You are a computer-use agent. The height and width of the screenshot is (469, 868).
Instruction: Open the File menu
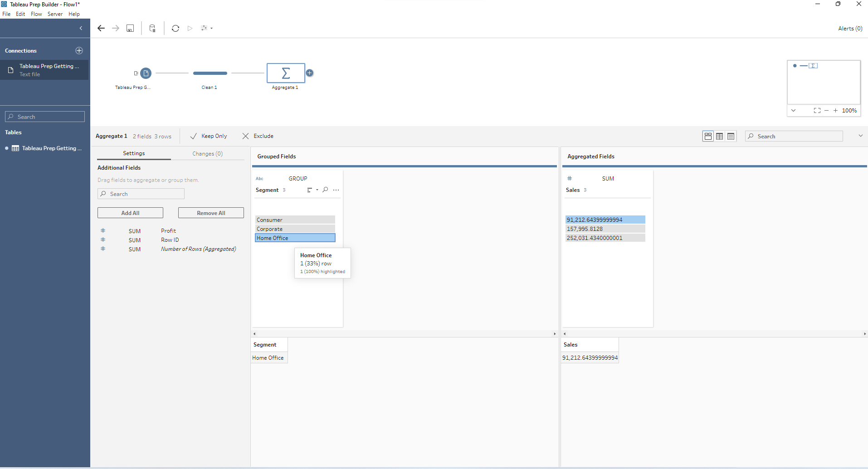(x=6, y=14)
